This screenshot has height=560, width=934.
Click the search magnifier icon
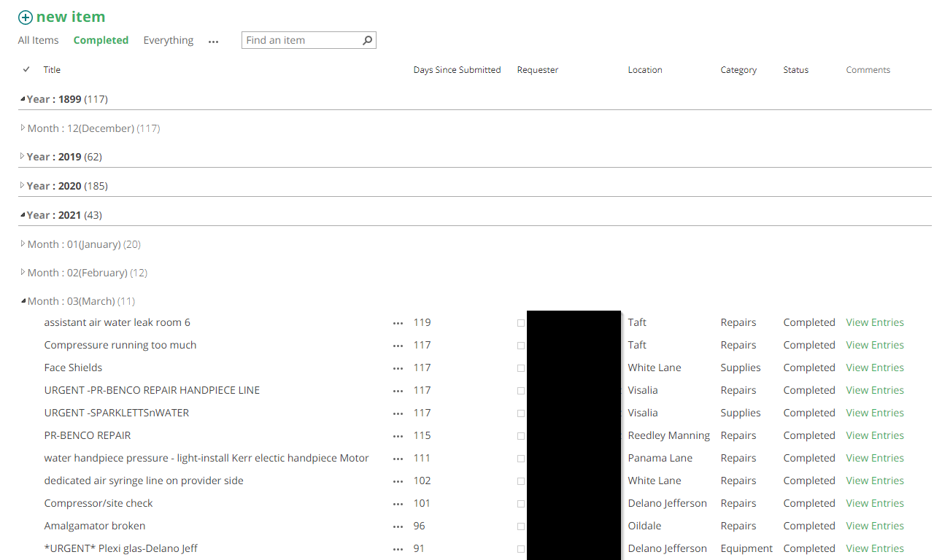coord(367,40)
